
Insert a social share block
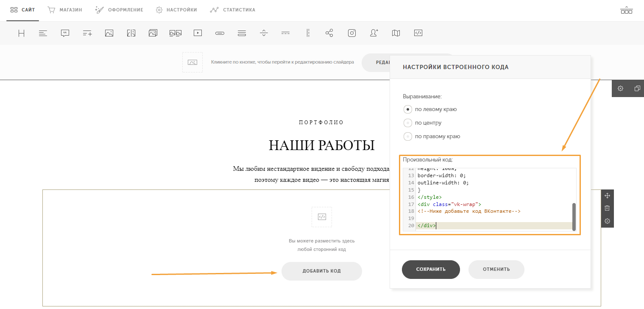[329, 33]
